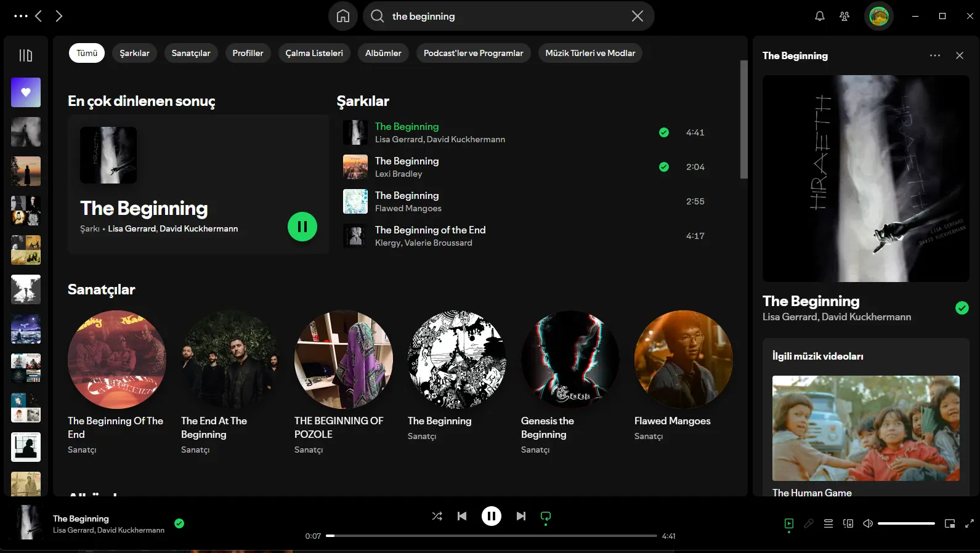Select the Sanatçılar filter chip
This screenshot has height=553, width=980.
tap(191, 53)
